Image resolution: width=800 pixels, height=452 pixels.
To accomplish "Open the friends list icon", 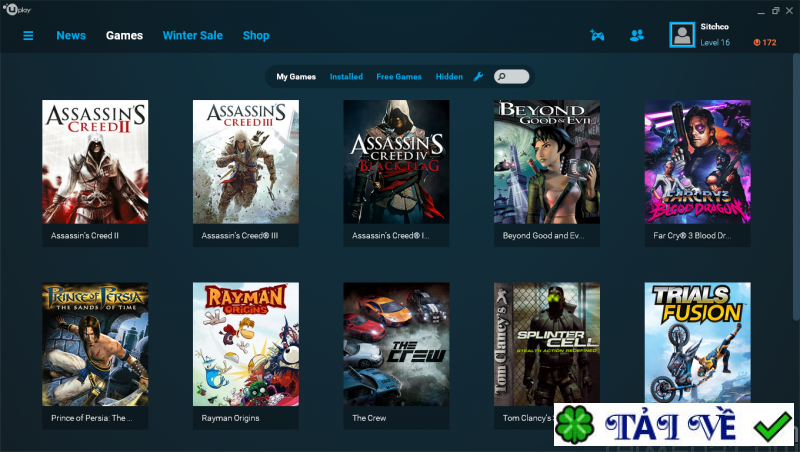I will tap(637, 35).
